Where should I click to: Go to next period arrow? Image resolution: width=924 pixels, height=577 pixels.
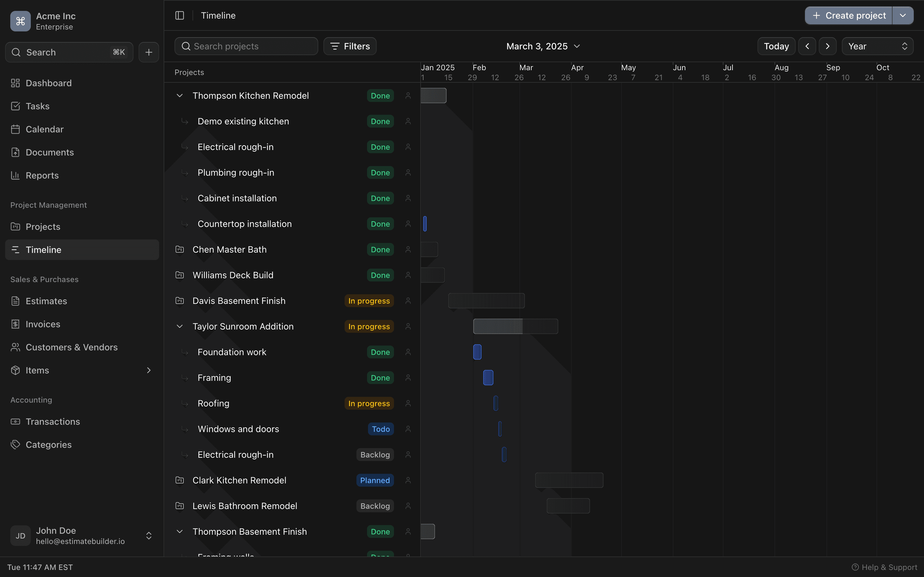click(x=827, y=46)
